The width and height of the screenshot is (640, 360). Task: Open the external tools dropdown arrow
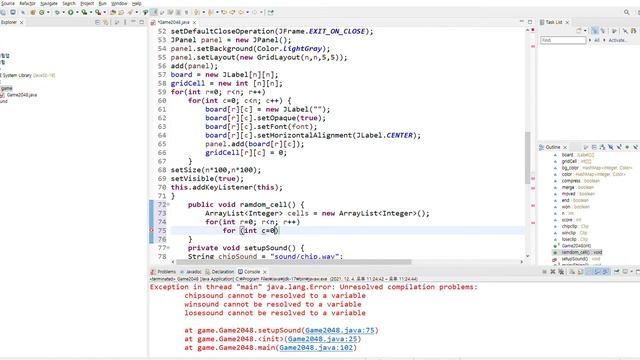pos(104,12)
